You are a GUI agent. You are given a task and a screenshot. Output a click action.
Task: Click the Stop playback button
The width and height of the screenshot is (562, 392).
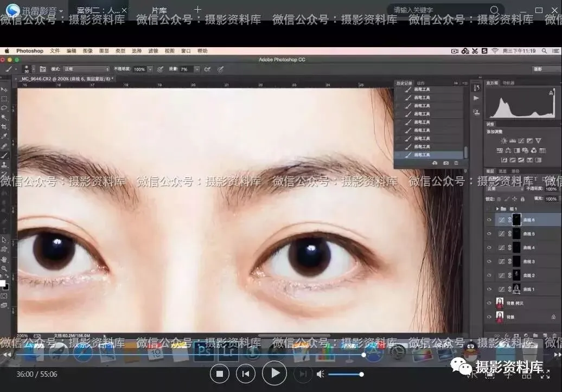[220, 374]
